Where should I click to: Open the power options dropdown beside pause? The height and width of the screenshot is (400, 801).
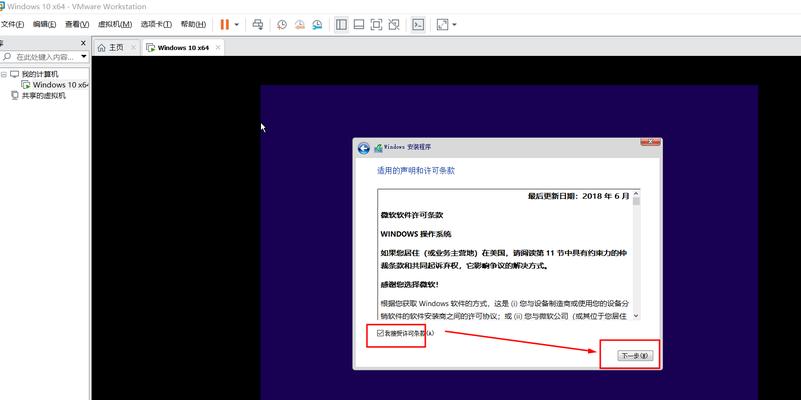237,25
